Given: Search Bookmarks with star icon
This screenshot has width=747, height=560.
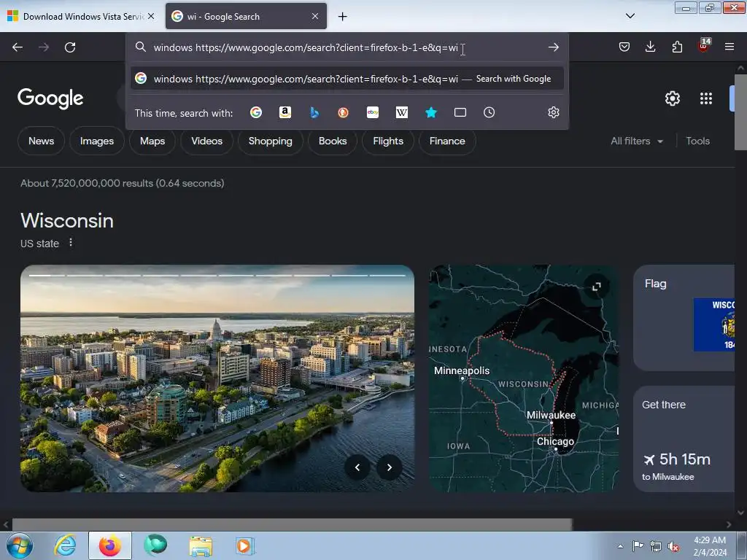Looking at the screenshot, I should click(431, 112).
